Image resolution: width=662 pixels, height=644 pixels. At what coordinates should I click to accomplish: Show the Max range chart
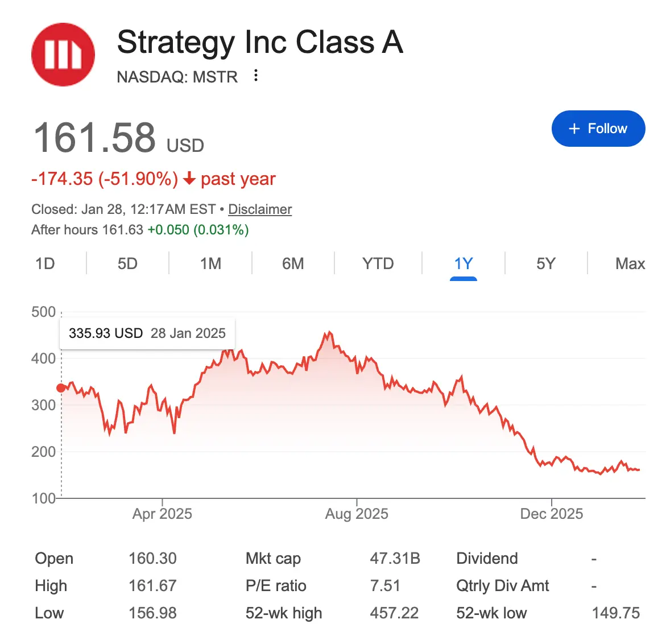[630, 264]
